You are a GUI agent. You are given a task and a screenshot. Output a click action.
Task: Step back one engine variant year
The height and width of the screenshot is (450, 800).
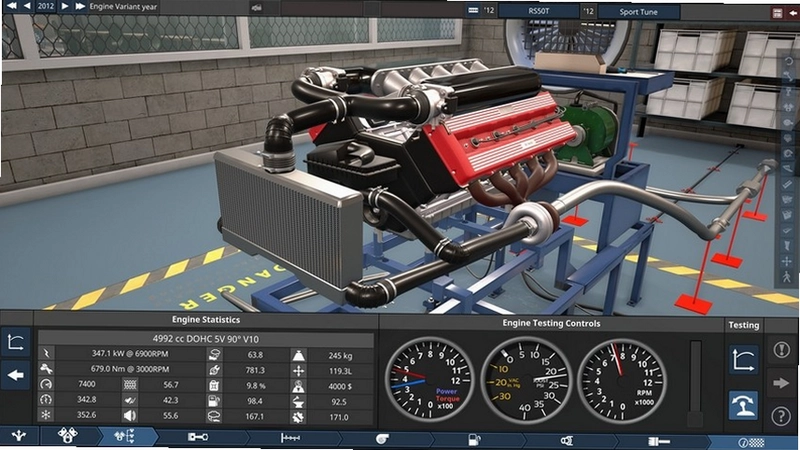27,6
